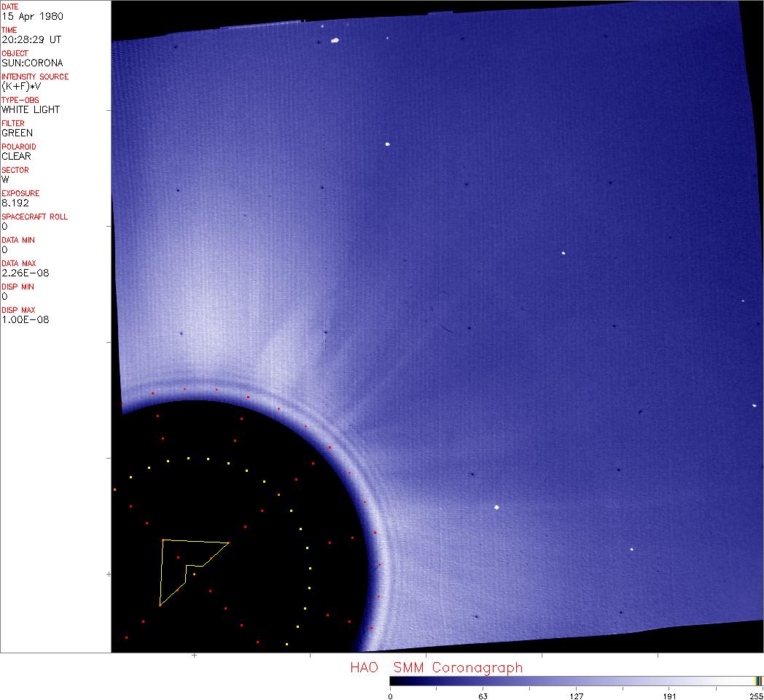This screenshot has height=700, width=764.
Task: Select the 1.00E-08 value
Action: (26, 320)
